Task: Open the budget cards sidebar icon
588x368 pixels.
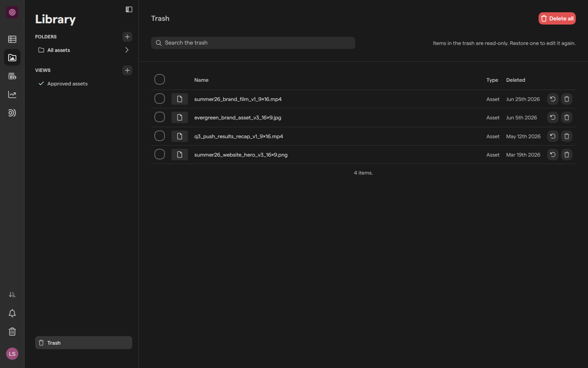Action: pyautogui.click(x=12, y=76)
